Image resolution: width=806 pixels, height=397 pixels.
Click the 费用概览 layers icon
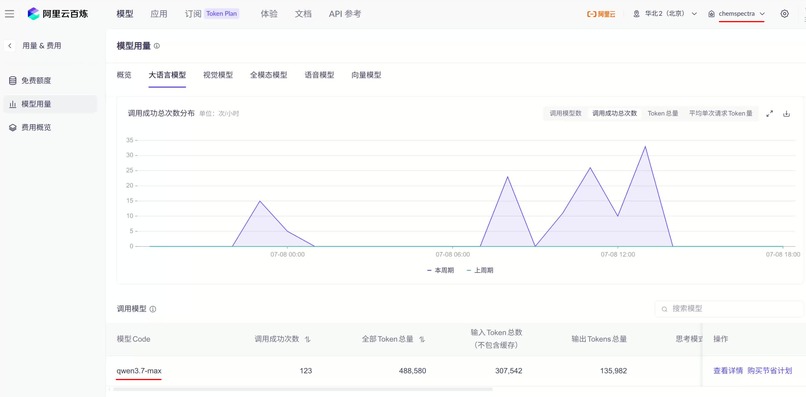[x=13, y=128]
